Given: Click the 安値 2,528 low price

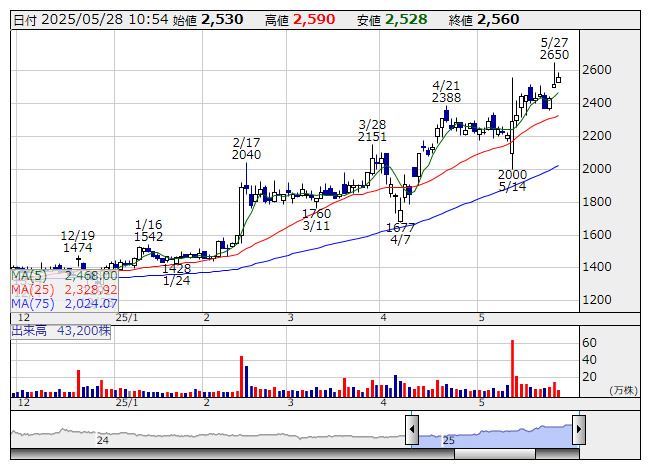Looking at the screenshot, I should click(392, 20).
